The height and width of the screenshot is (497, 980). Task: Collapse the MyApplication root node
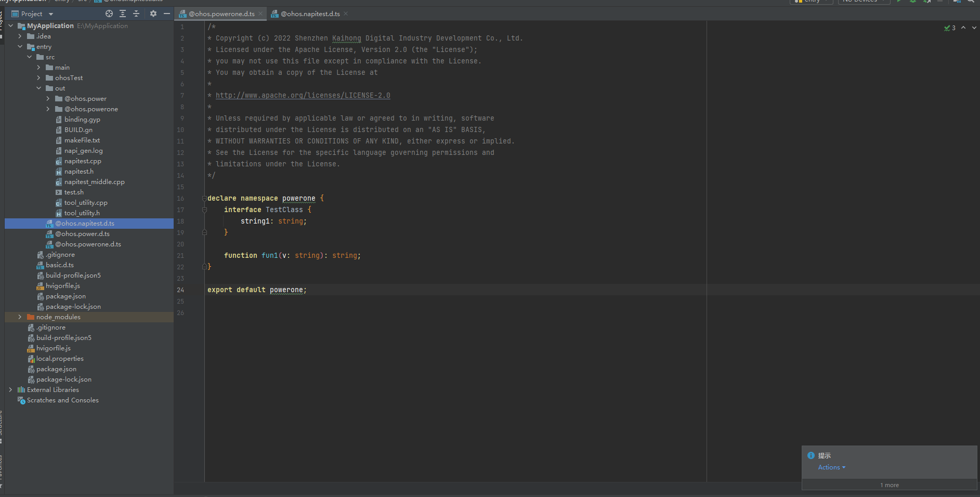click(x=10, y=25)
